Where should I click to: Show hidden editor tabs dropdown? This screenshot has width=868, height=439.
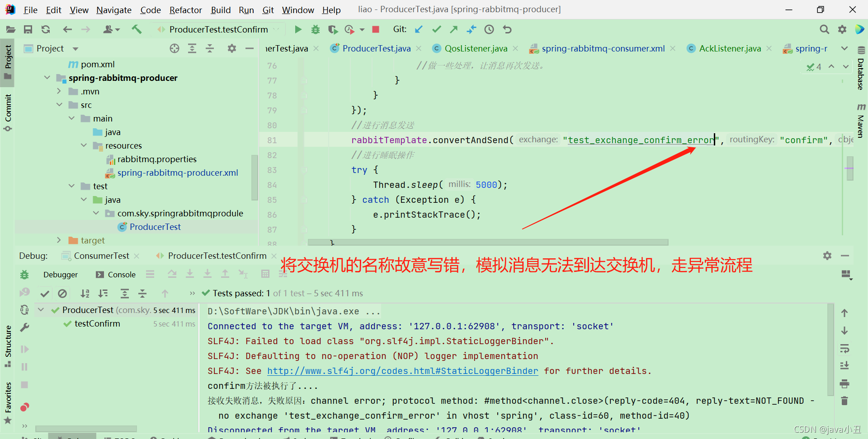click(844, 48)
